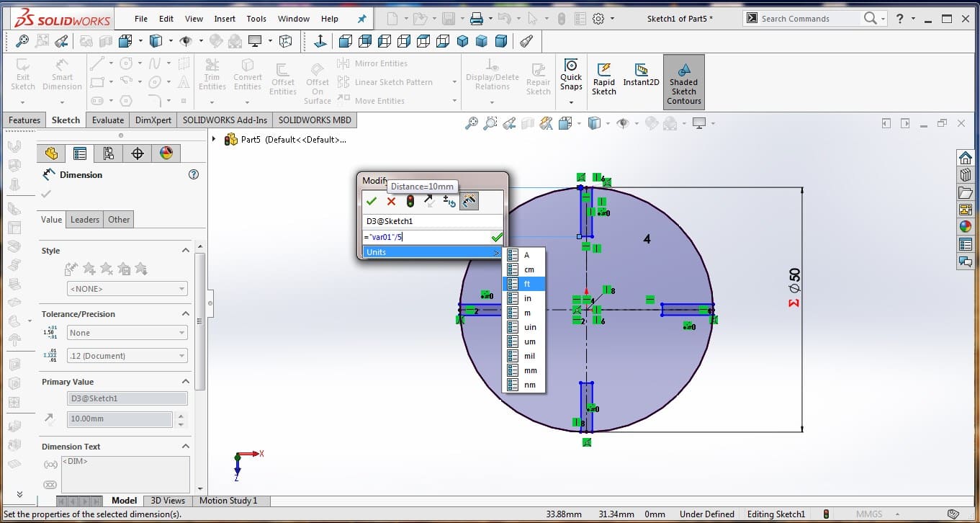Collapse the Dimension Text section
Image resolution: width=980 pixels, height=523 pixels.
point(186,447)
